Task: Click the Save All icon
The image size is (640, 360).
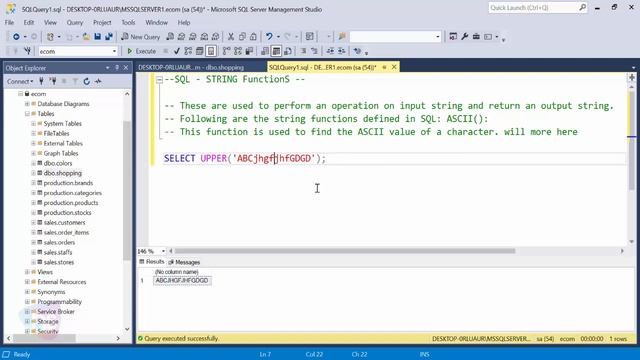Action: point(109,37)
